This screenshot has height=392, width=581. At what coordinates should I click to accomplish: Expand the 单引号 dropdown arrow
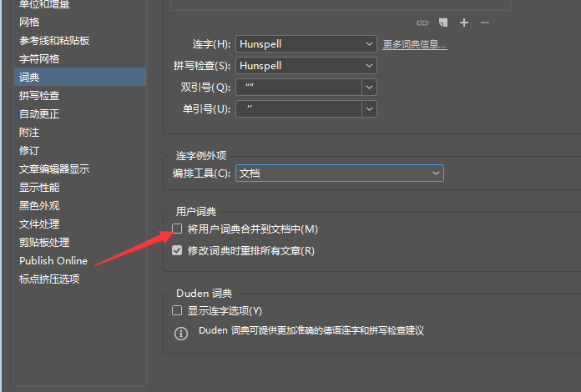pos(369,108)
